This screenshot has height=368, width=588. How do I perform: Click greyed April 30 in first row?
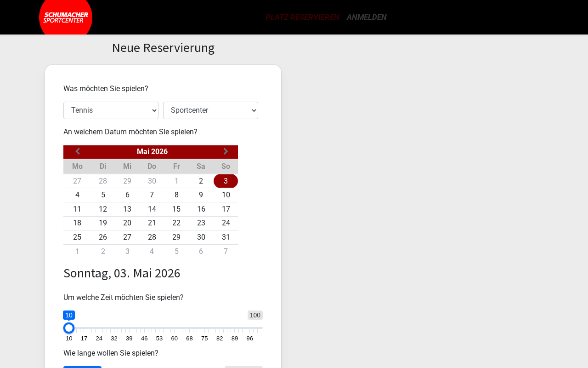click(x=152, y=181)
